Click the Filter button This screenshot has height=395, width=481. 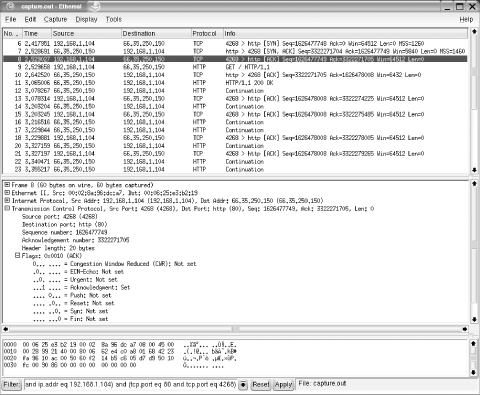coord(12,384)
